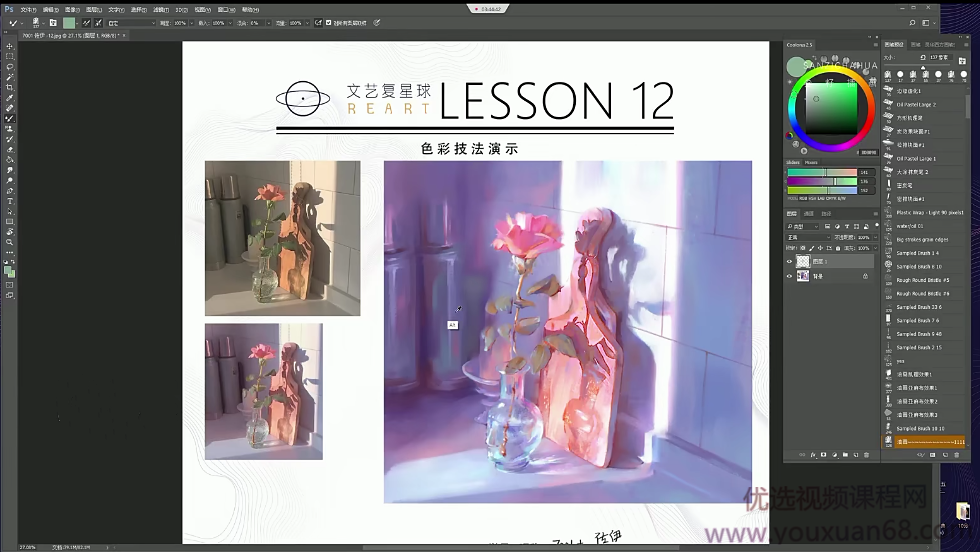Select the Crop tool

[9, 88]
